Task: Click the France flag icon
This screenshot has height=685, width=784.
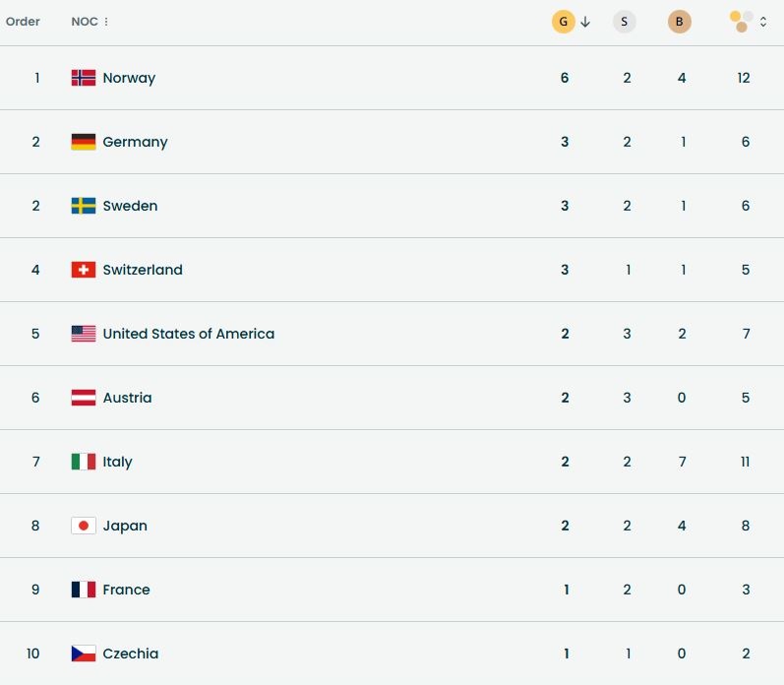Action: [x=83, y=590]
